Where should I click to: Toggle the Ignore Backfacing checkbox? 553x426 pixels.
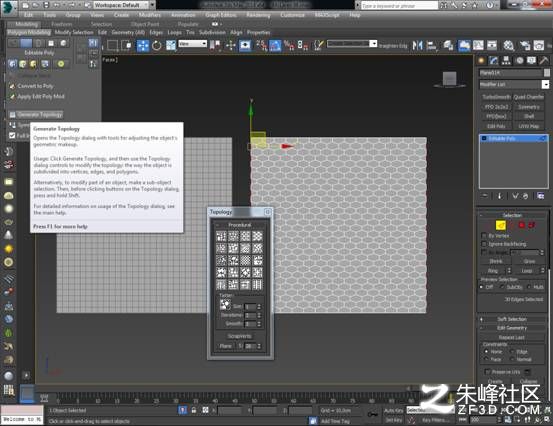(484, 244)
